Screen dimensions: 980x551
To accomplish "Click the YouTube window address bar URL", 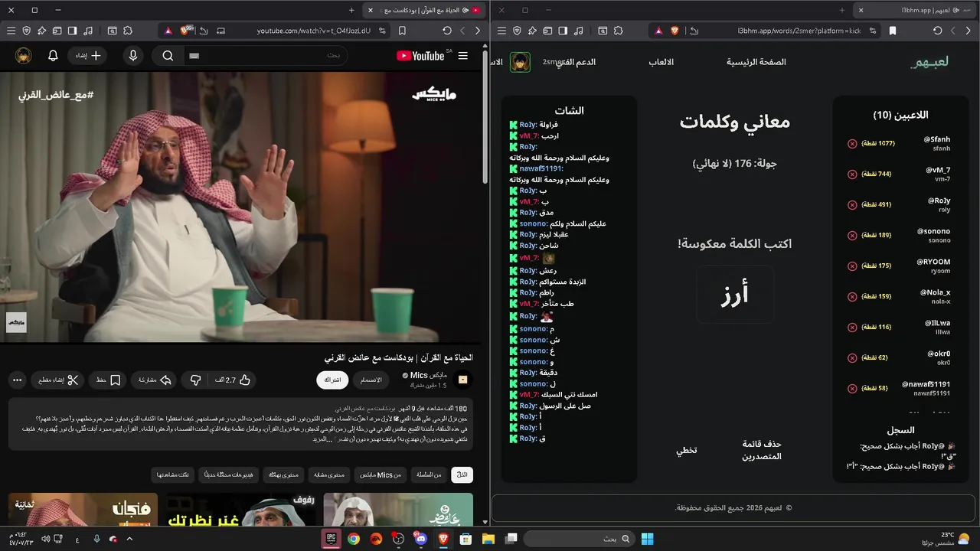I will tap(313, 31).
